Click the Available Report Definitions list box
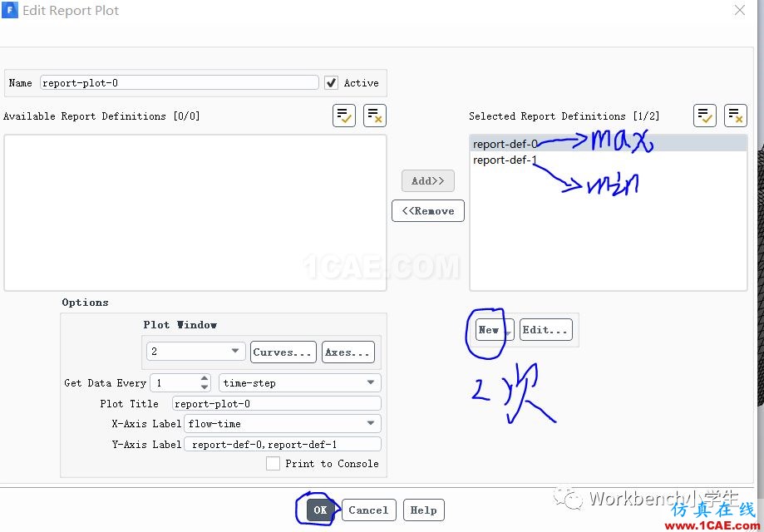The width and height of the screenshot is (764, 532). pyautogui.click(x=195, y=213)
